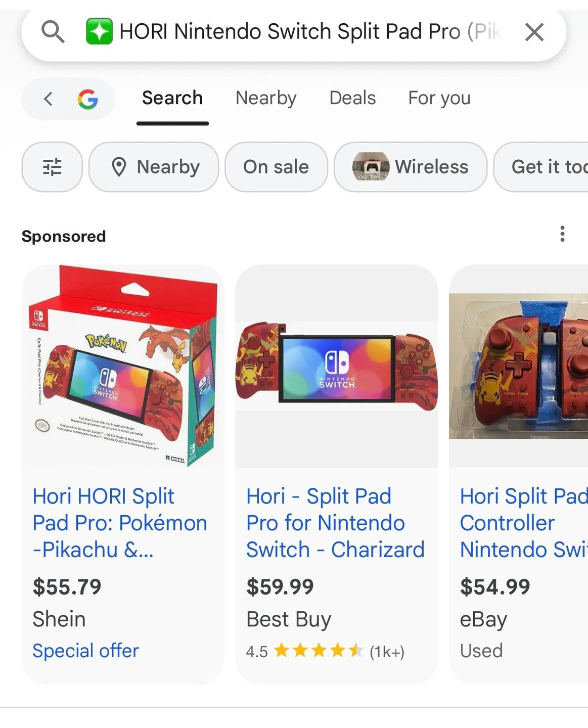Tap the search text field
Image resolution: width=588 pixels, height=728 pixels.
click(x=308, y=32)
